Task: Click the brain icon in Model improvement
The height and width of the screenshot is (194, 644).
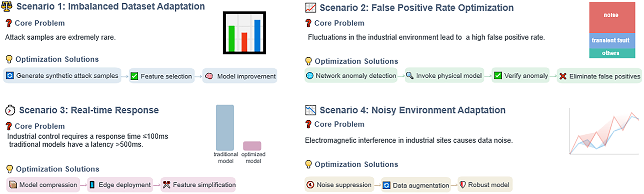Action: pyautogui.click(x=209, y=76)
